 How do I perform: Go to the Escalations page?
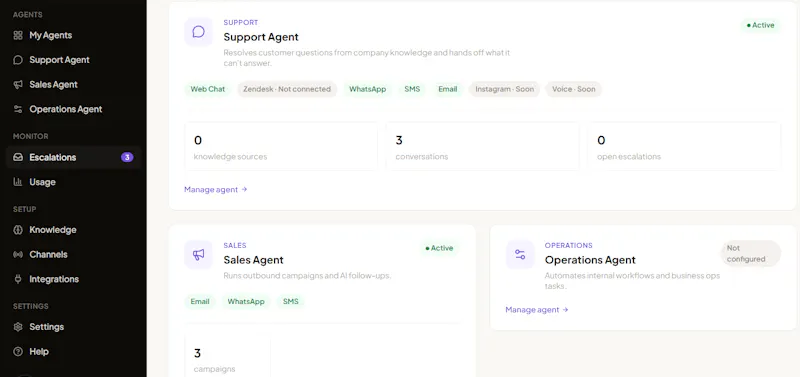73,157
